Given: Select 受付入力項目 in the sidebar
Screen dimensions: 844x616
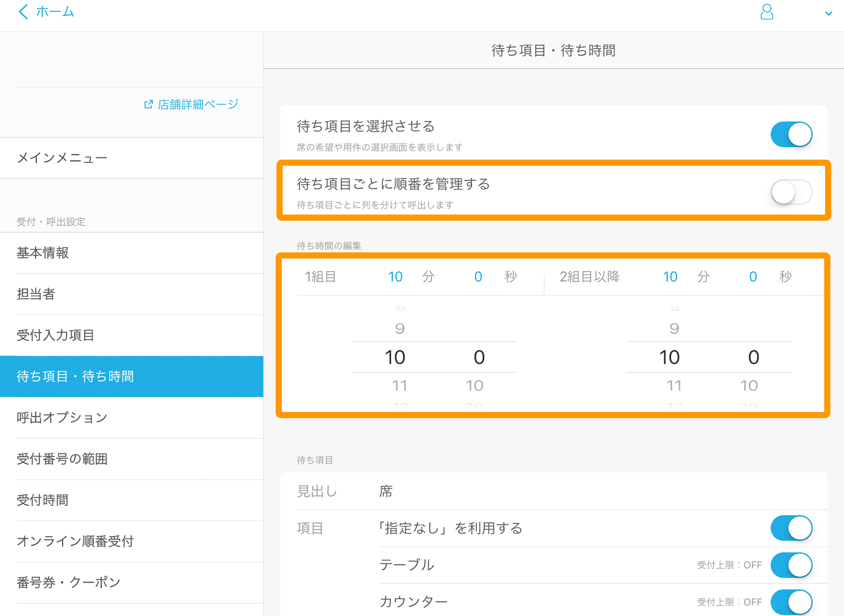Looking at the screenshot, I should tap(132, 335).
